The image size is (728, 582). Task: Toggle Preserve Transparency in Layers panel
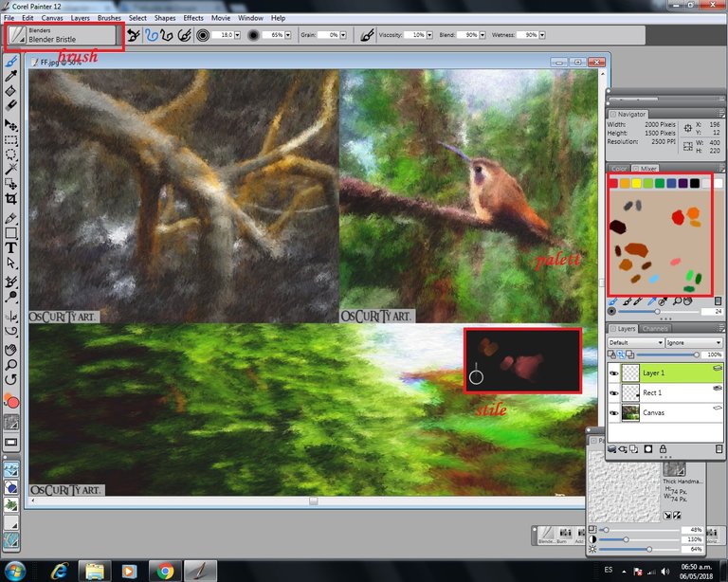point(612,355)
